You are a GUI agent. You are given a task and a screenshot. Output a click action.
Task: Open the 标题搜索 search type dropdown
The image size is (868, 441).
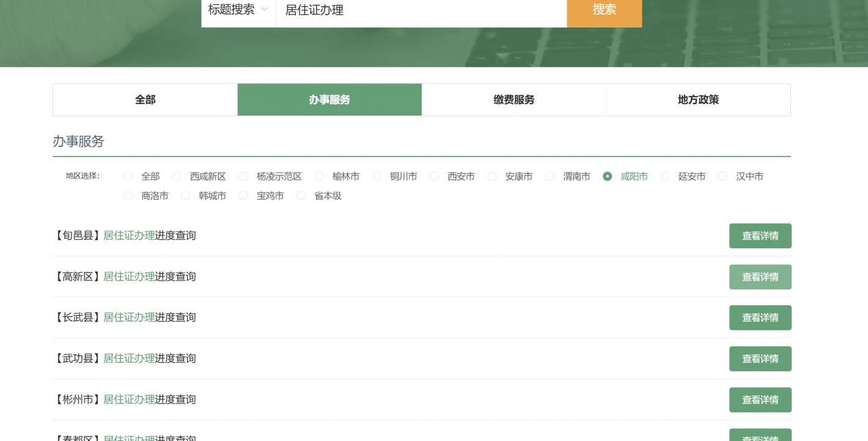click(238, 10)
